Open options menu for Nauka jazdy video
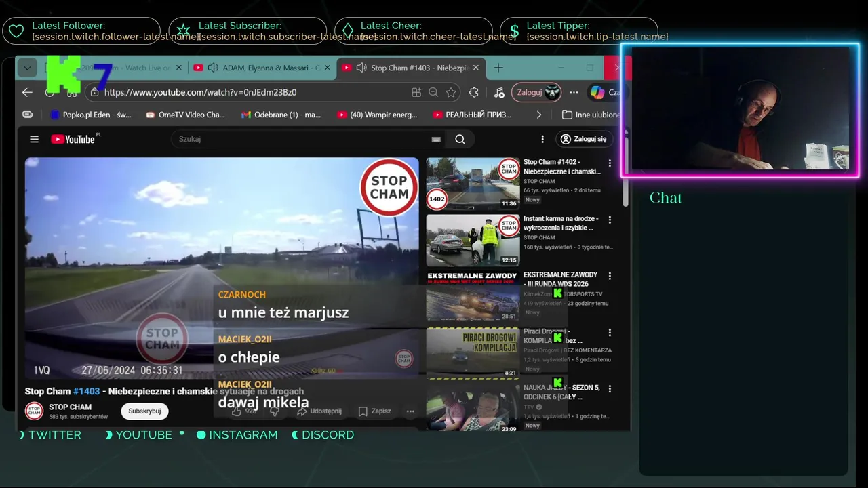 610,388
